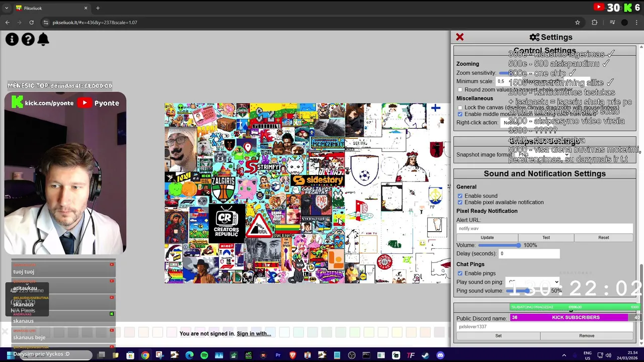Open the help question mark icon
The height and width of the screenshot is (362, 644).
coord(28,39)
